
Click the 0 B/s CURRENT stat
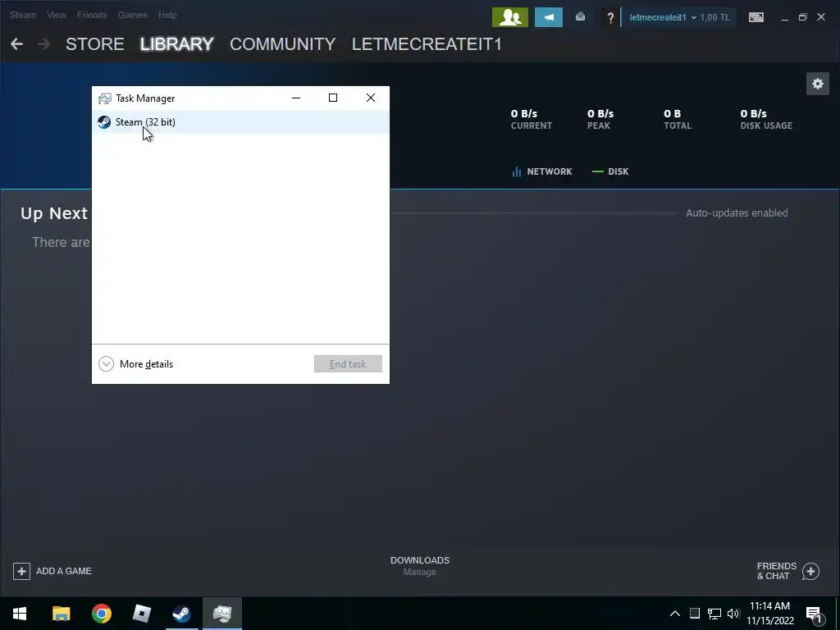coord(531,119)
